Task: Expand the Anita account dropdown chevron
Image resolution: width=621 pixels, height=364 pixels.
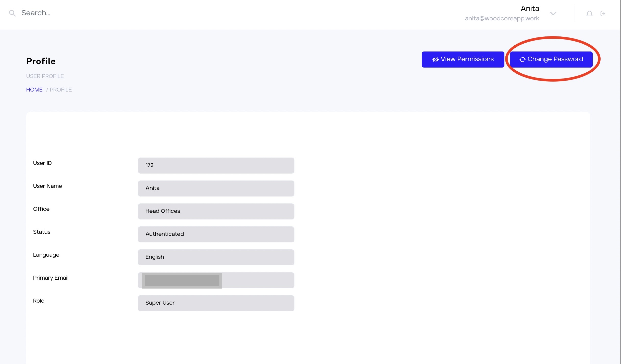Action: point(553,14)
